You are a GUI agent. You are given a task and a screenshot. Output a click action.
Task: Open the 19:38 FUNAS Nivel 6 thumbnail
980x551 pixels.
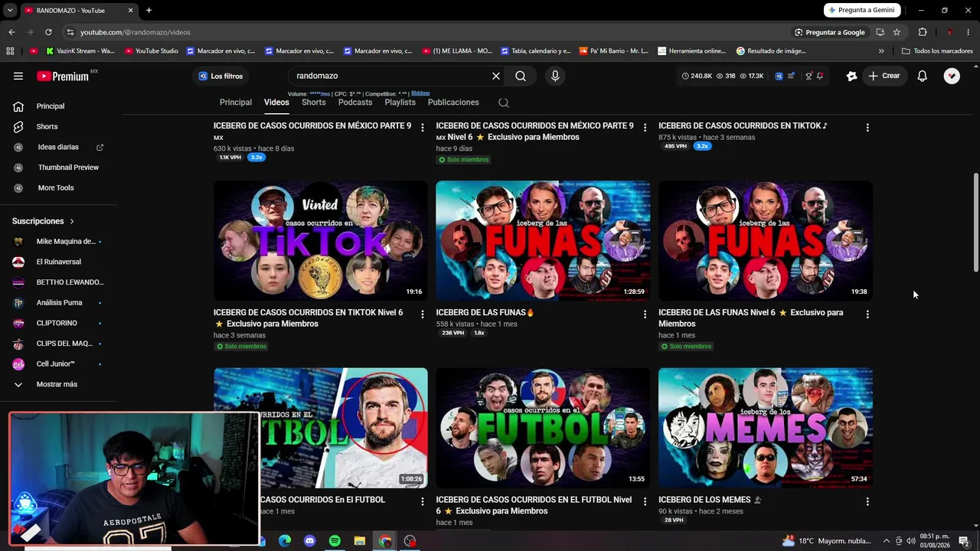pos(766,241)
